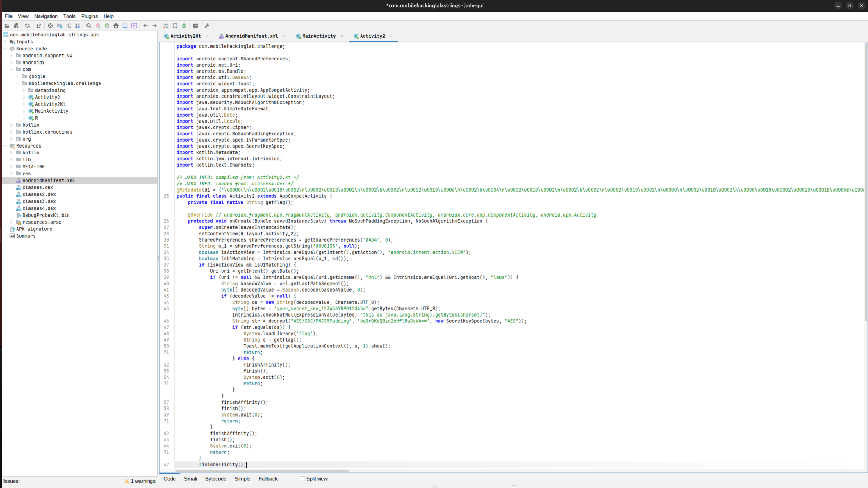
Task: Switch to Bytecode view
Action: [216, 479]
